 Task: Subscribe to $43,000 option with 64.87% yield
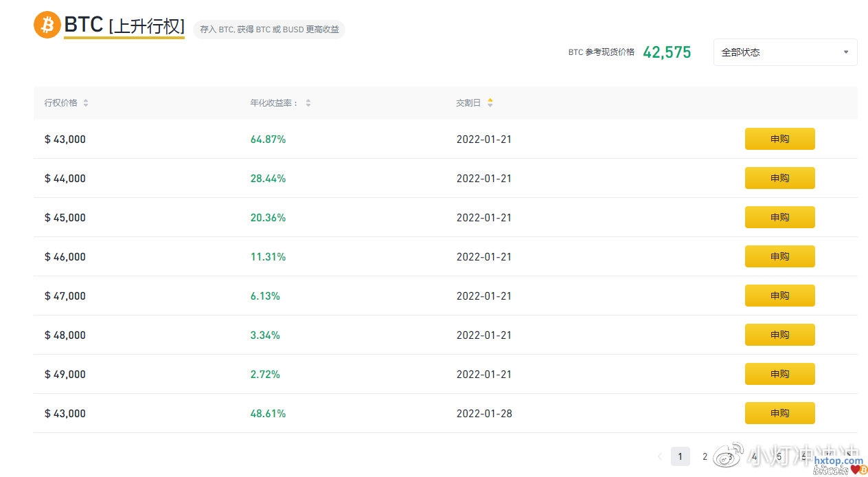coord(779,139)
